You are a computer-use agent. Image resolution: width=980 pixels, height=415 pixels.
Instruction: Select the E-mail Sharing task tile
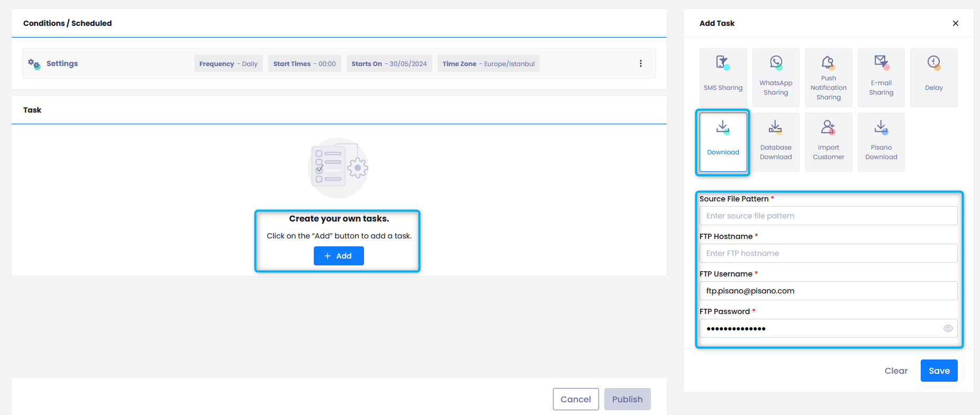coord(881,78)
